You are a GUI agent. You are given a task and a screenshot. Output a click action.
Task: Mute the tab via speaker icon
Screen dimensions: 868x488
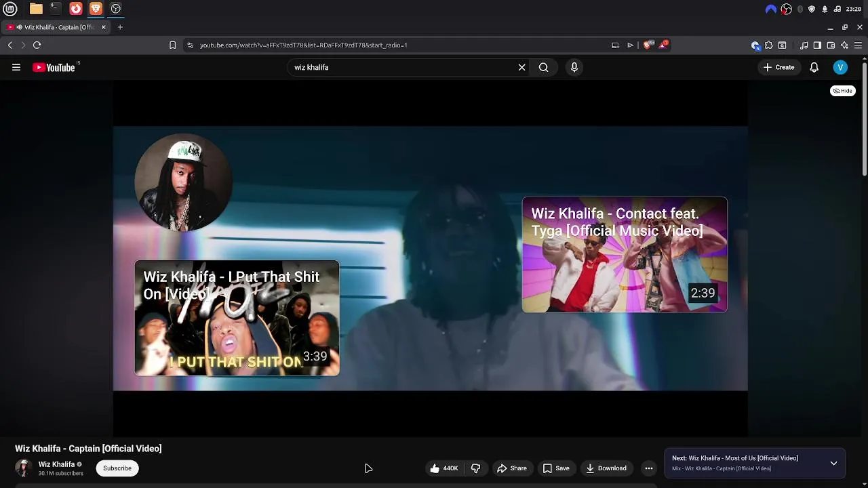click(x=19, y=27)
